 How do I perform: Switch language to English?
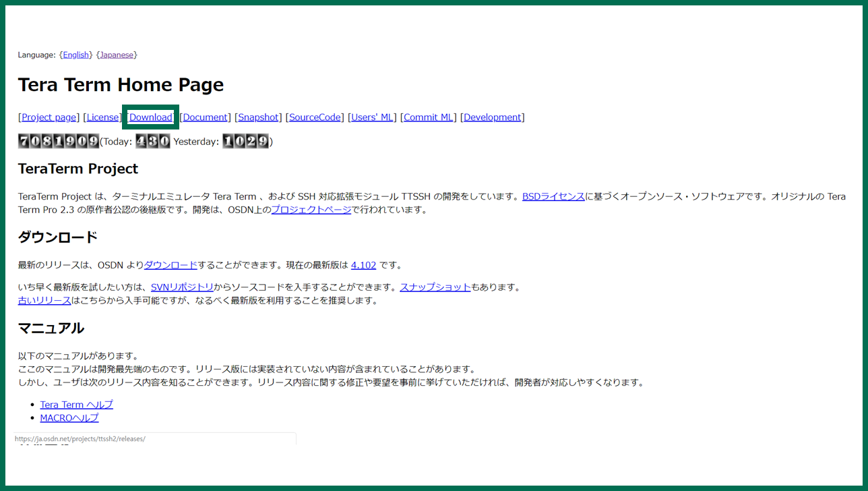(x=75, y=55)
